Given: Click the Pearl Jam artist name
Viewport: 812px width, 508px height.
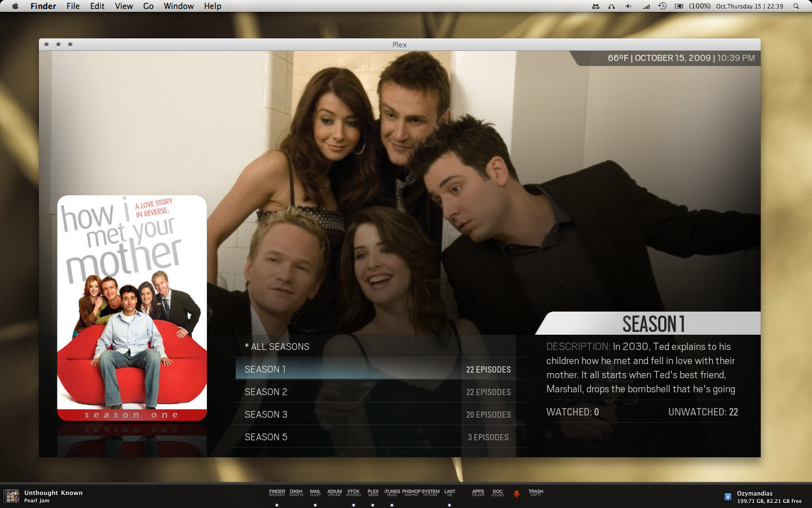Looking at the screenshot, I should [37, 501].
